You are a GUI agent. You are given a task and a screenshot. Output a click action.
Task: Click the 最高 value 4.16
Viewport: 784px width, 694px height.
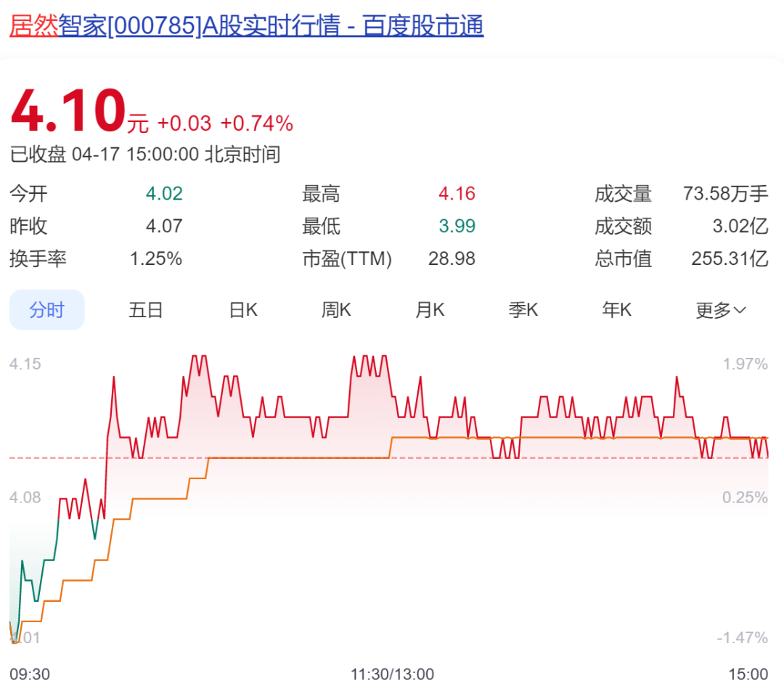457,194
